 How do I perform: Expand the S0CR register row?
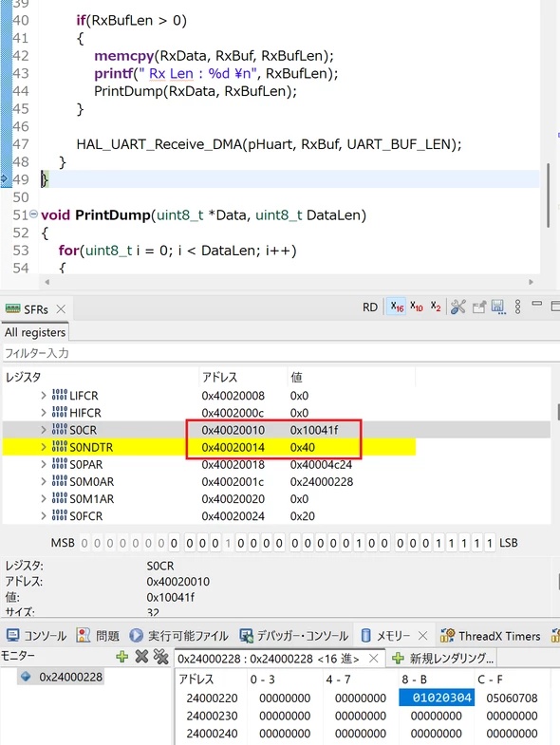[44, 430]
